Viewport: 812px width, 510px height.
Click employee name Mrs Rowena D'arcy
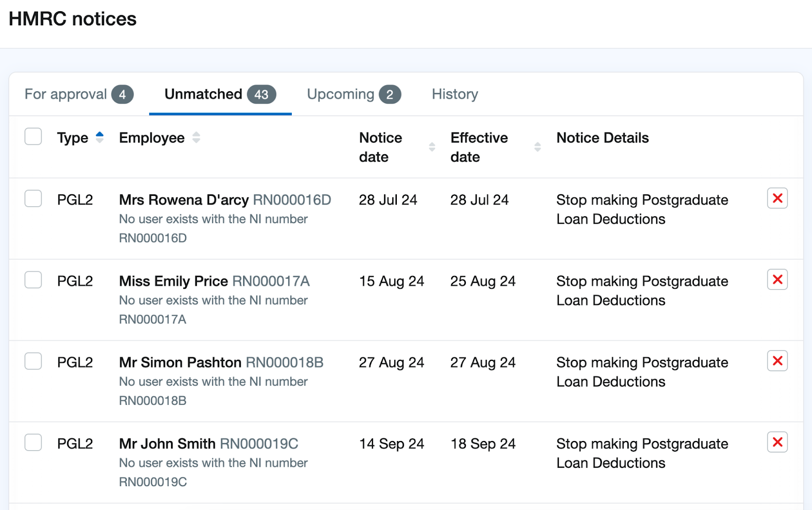point(184,200)
